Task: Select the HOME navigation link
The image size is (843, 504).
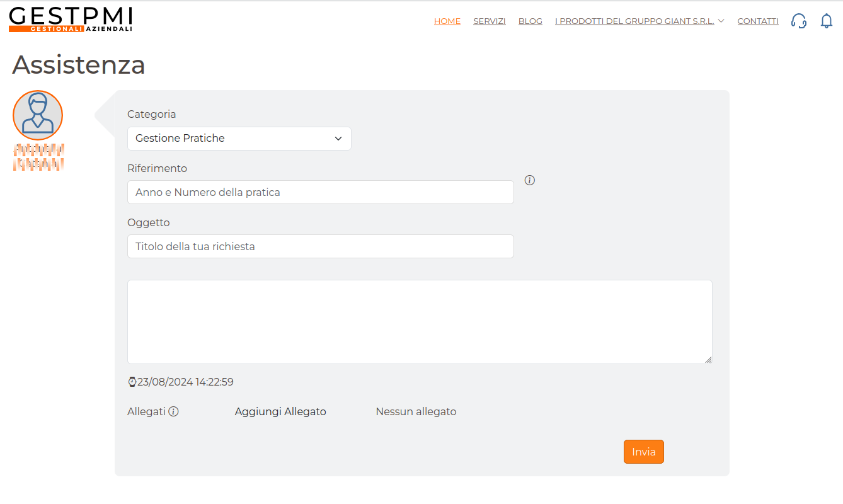Action: click(447, 21)
